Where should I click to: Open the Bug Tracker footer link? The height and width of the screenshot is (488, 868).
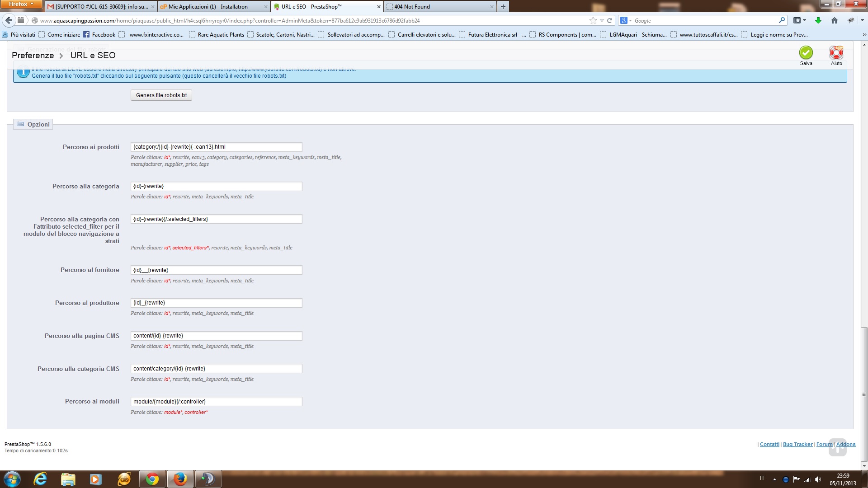[x=797, y=444]
